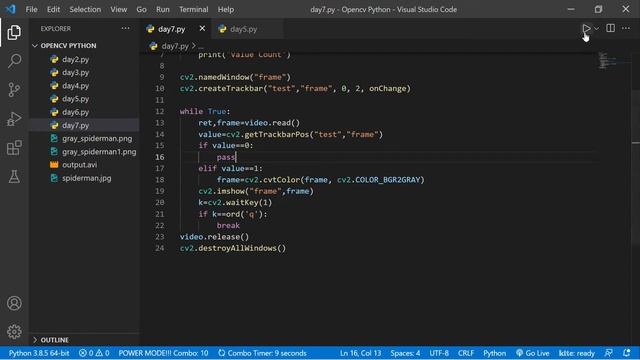This screenshot has height=360, width=640.
Task: Open the Terminal menu
Action: 193,9
